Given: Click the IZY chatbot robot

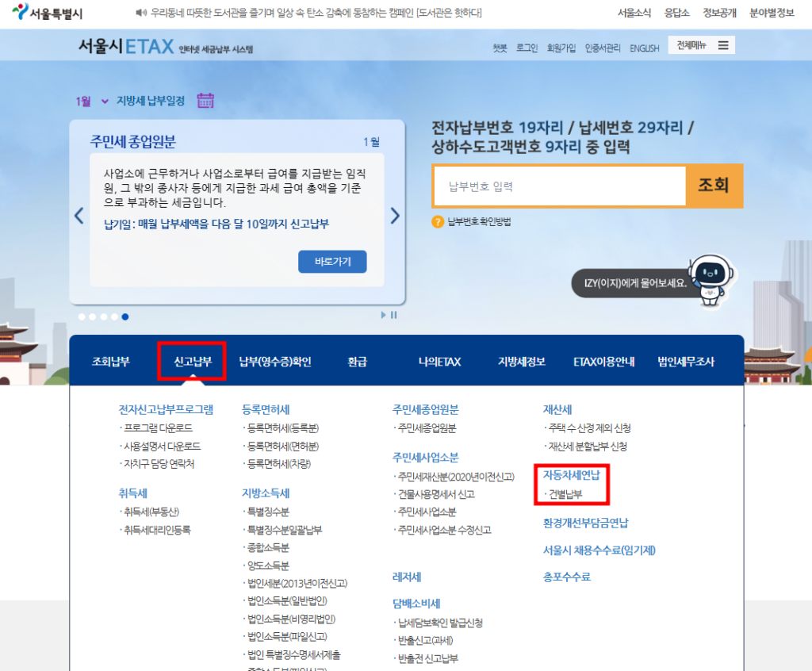Looking at the screenshot, I should [710, 280].
